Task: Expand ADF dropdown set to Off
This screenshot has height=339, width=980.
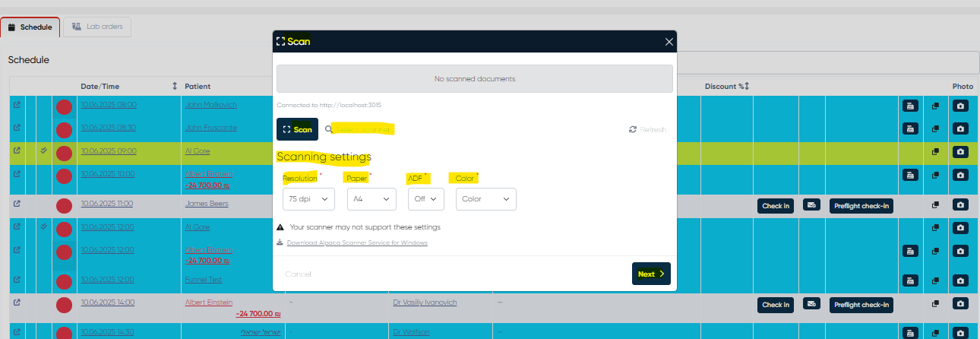Action: pyautogui.click(x=425, y=199)
